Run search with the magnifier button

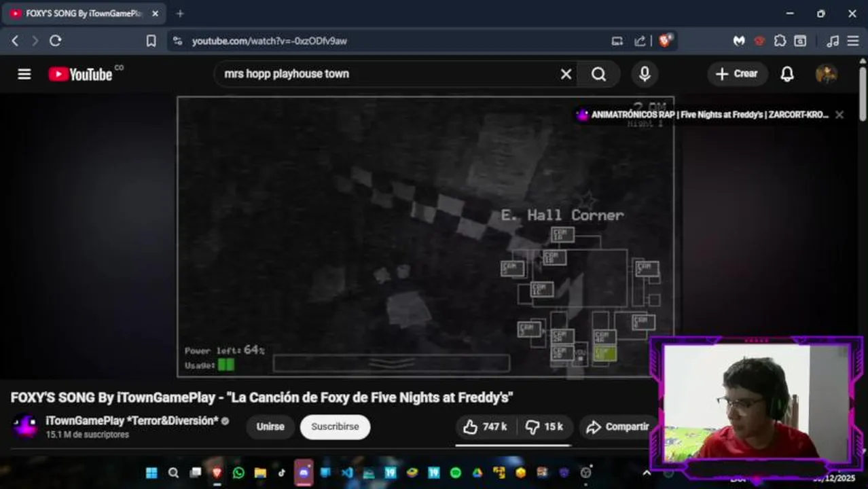tap(598, 74)
